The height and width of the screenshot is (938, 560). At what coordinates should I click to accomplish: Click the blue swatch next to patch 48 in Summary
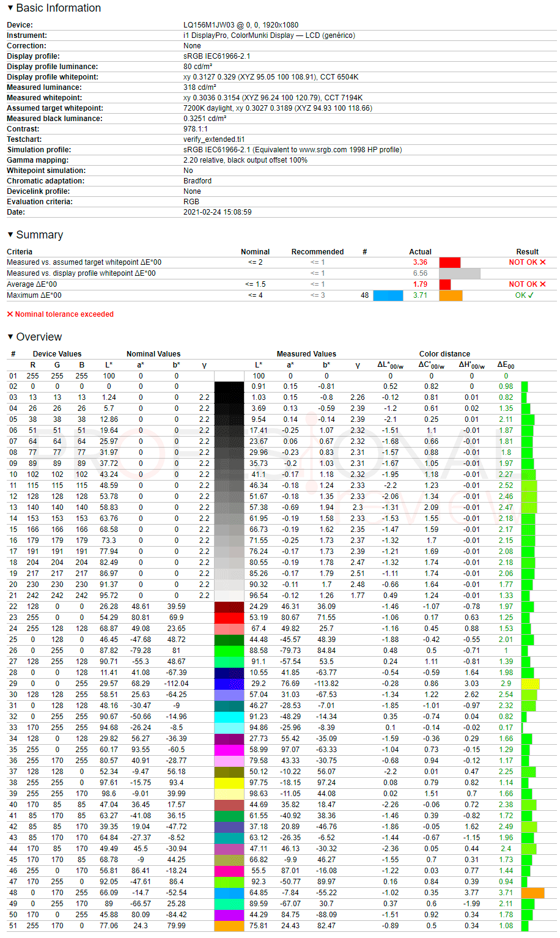[x=388, y=295]
